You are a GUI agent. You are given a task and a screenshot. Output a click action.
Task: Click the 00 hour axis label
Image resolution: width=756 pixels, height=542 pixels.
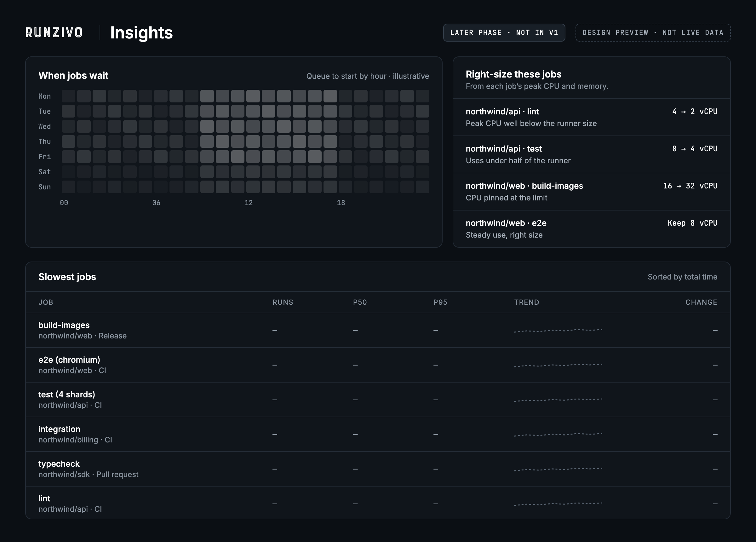pyautogui.click(x=64, y=203)
